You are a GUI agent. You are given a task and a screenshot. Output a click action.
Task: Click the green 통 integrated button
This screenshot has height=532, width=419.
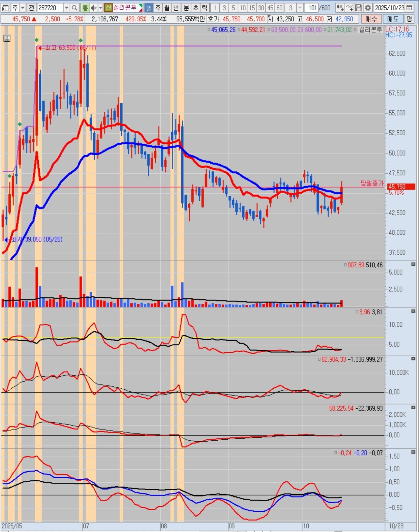coord(85,7)
